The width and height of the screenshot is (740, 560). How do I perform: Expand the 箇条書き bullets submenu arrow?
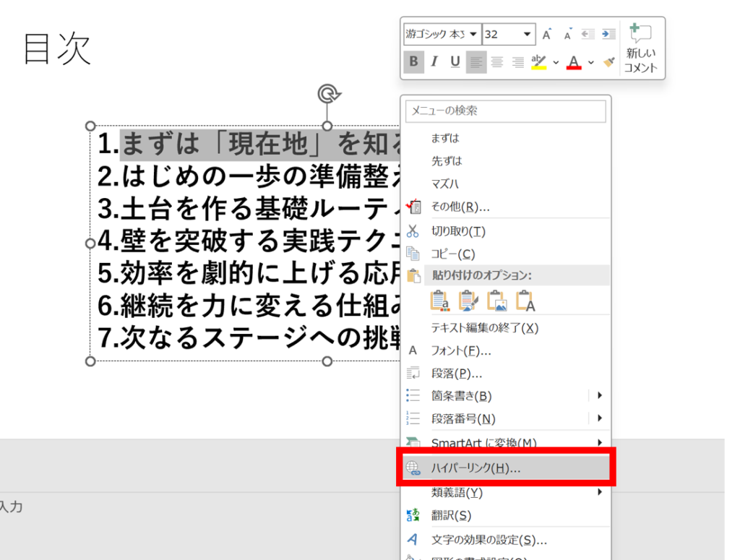[x=599, y=395]
